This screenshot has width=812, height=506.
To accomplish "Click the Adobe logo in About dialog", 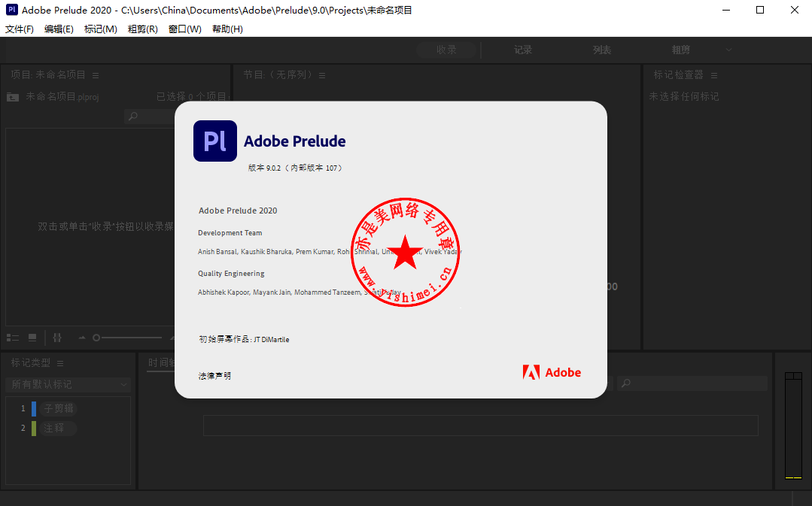I will tap(552, 372).
